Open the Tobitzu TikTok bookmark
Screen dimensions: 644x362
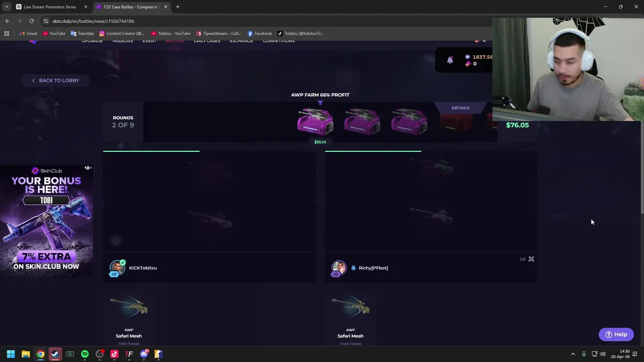click(301, 33)
